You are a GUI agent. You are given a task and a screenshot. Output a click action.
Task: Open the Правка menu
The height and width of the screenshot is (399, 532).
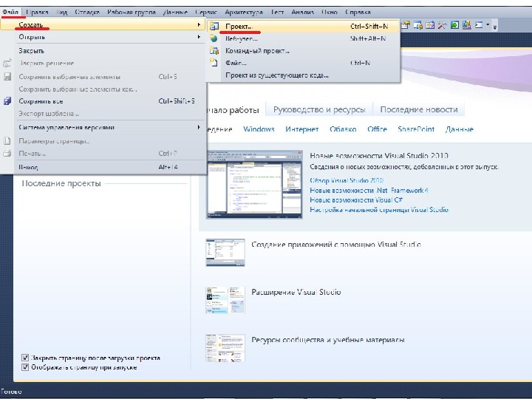click(x=37, y=13)
